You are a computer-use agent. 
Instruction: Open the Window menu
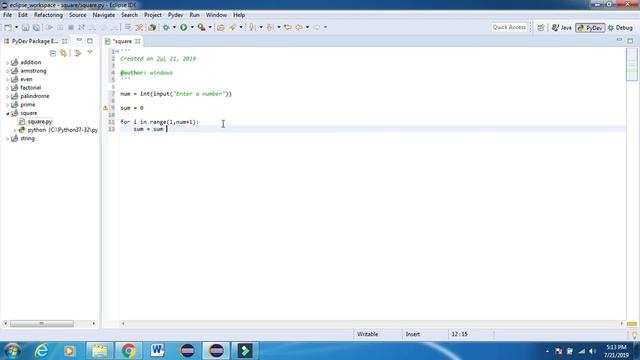(216, 15)
